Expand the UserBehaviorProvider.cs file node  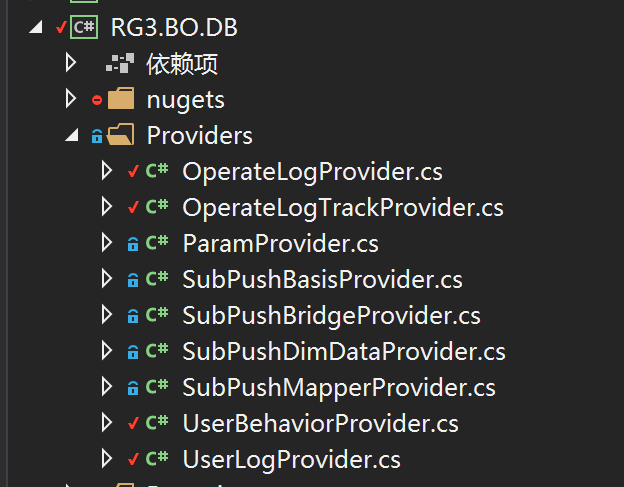[x=107, y=423]
